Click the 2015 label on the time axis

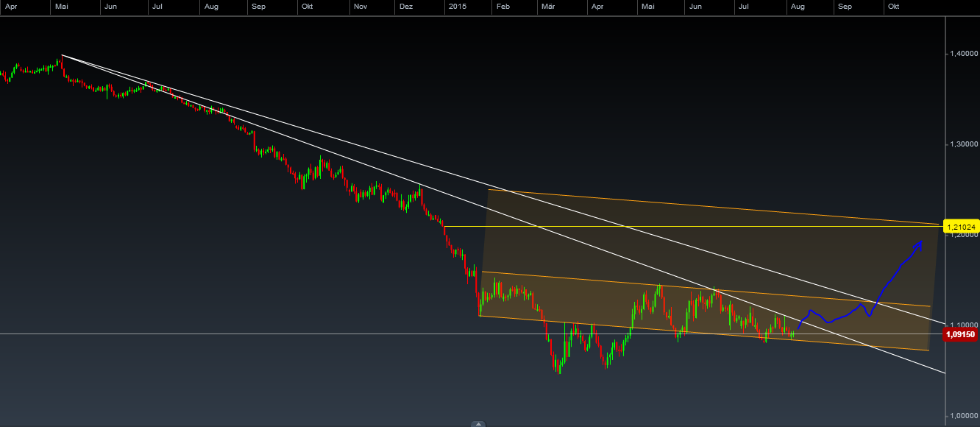click(457, 6)
